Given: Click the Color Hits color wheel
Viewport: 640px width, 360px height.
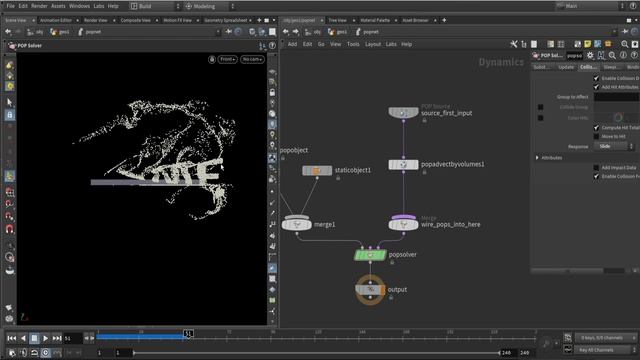Looking at the screenshot, I should tap(618, 118).
